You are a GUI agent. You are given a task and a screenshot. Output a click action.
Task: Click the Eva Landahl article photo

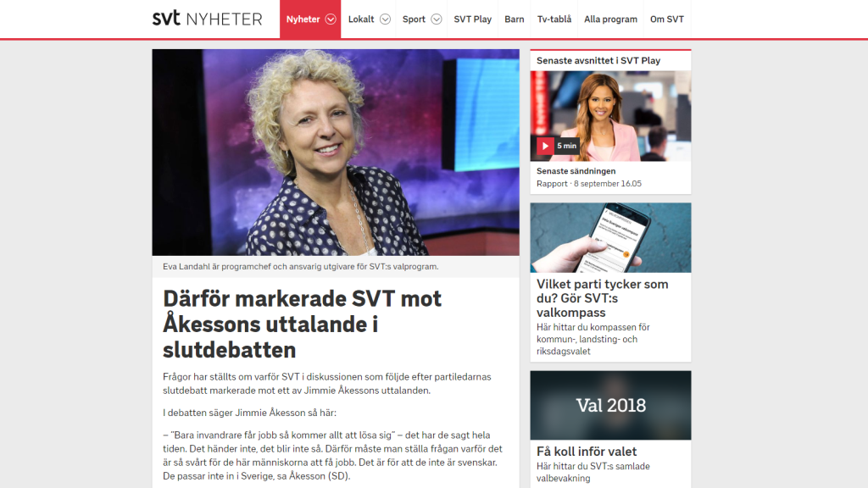tap(336, 152)
